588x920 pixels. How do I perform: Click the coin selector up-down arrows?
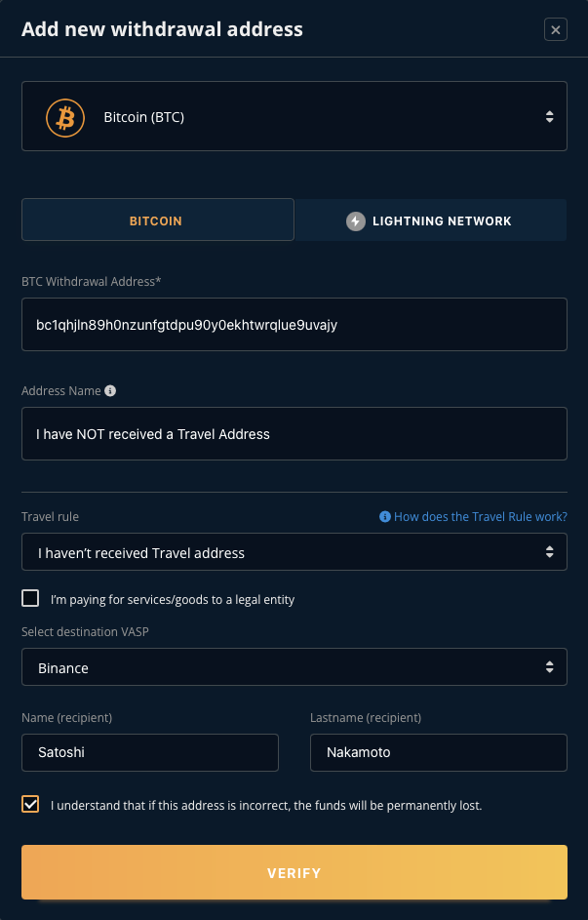(549, 117)
